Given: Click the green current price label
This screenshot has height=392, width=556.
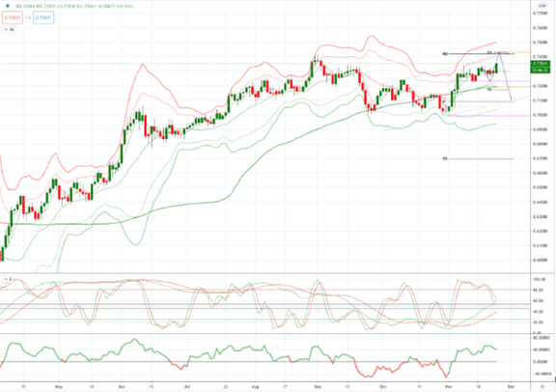Looking at the screenshot, I should point(540,64).
